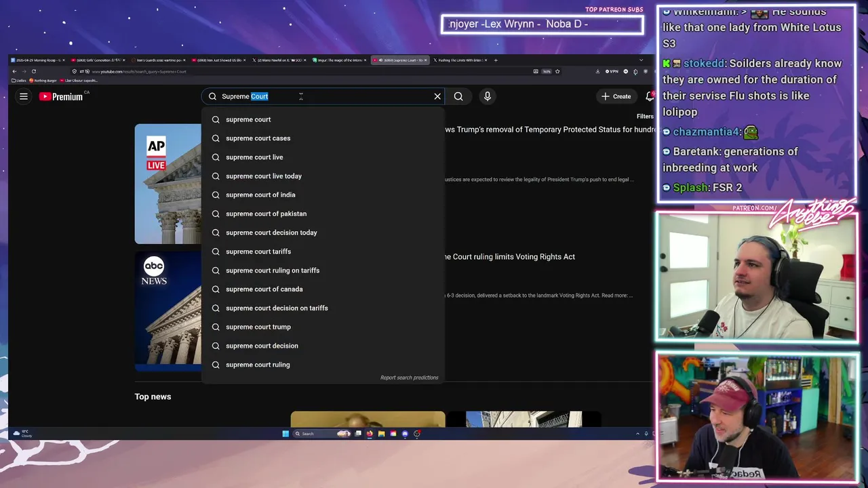Screen dimensions: 868x488
Task: Open the weather widget on taskbar
Action: pos(22,433)
